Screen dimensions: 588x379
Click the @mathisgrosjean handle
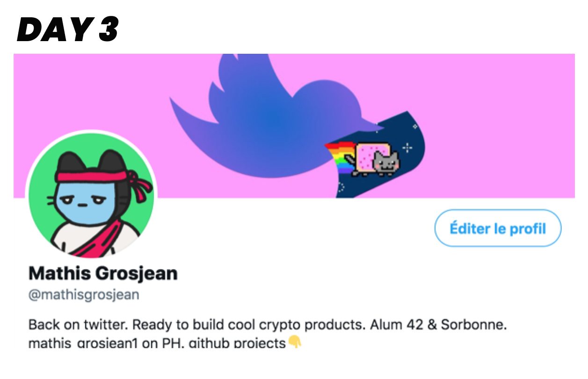point(84,295)
